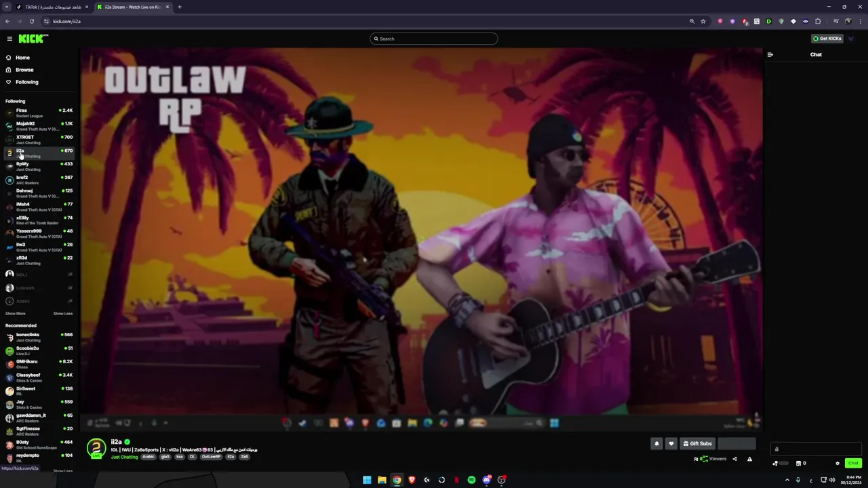This screenshot has height=488, width=868.
Task: Open GMHikaru recommended channel
Action: 39,364
